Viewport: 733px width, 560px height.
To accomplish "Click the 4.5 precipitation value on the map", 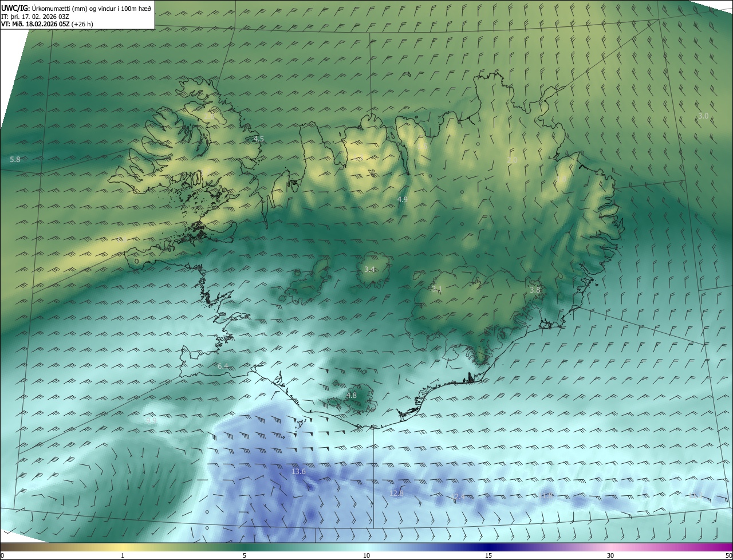I will [x=258, y=139].
